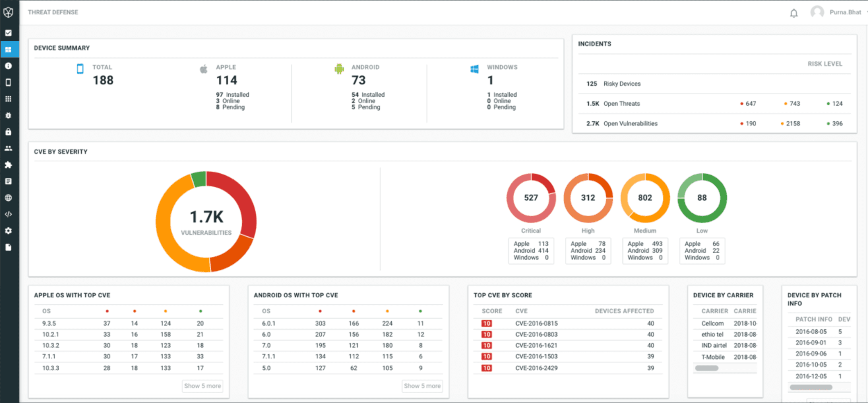Select the highlighted dashboard item in the sidebar
Image resolution: width=868 pixels, height=403 pixels.
click(9, 49)
